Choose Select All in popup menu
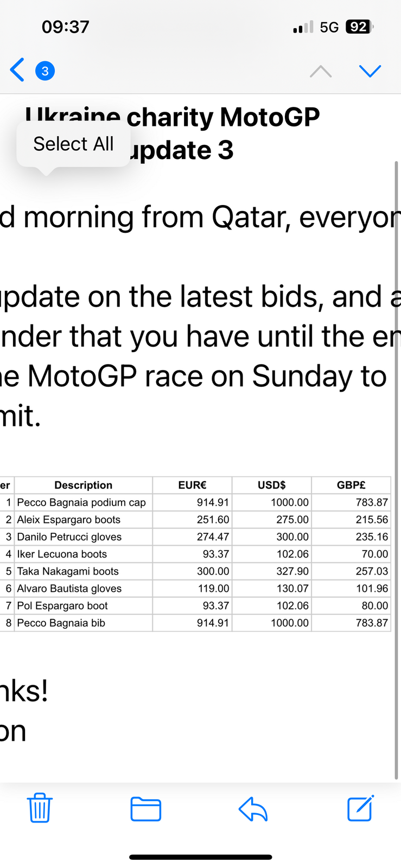401x868 pixels. click(x=73, y=144)
